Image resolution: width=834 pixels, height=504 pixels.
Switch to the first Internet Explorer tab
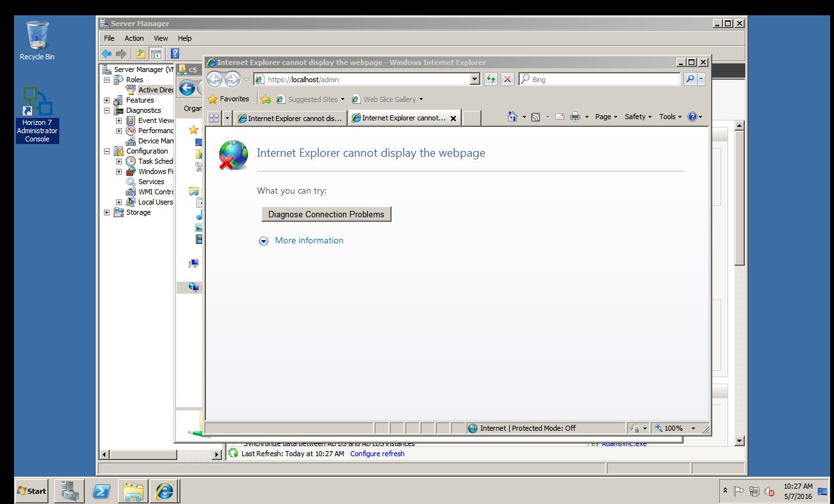290,118
